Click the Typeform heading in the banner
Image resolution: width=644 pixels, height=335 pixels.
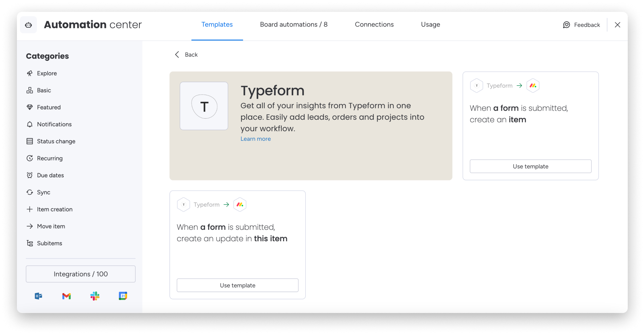[273, 91]
